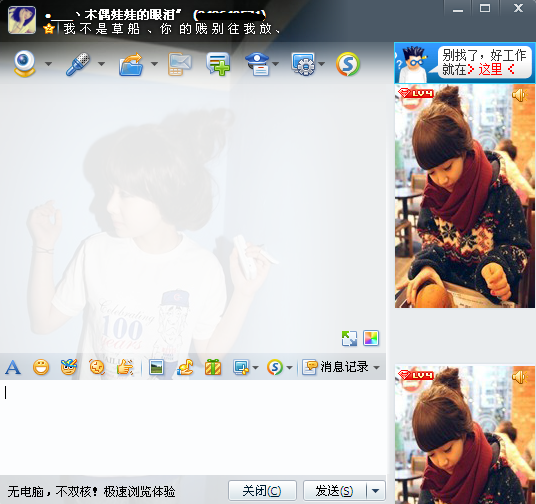Viewport: 536px width, 504px height.
Task: Click LV4 badge on lower QQ show
Action: tap(416, 375)
